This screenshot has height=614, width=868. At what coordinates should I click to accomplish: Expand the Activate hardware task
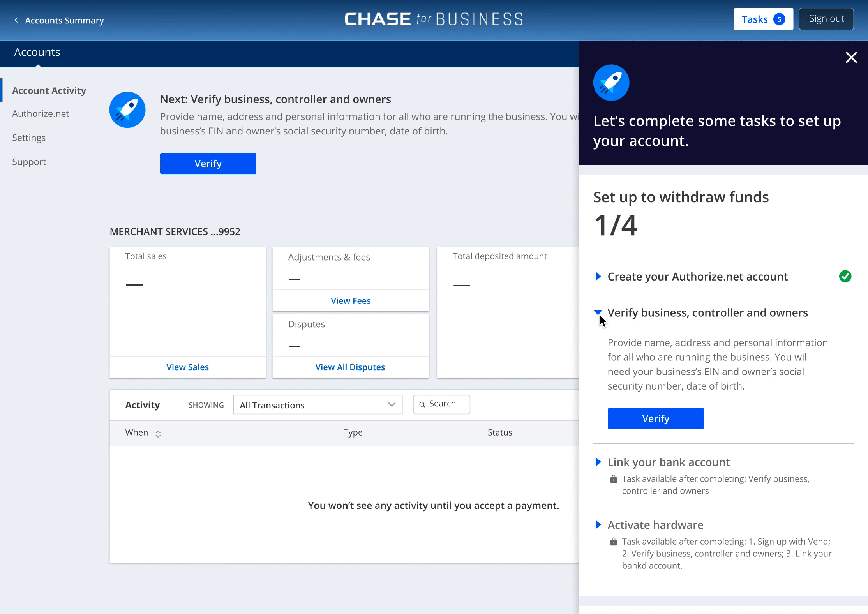(x=598, y=525)
